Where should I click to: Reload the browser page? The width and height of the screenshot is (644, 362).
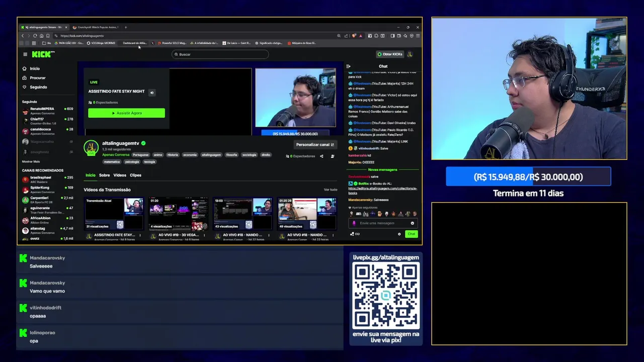35,36
